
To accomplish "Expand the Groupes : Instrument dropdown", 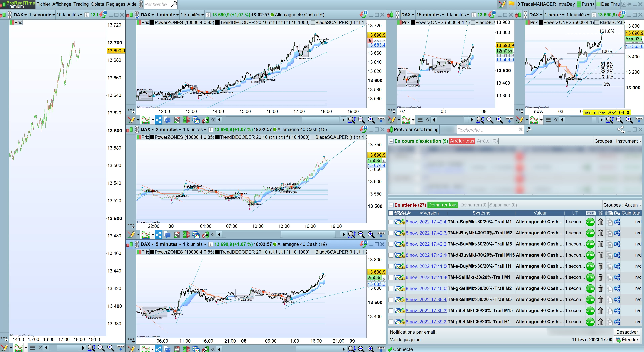I will pos(617,141).
